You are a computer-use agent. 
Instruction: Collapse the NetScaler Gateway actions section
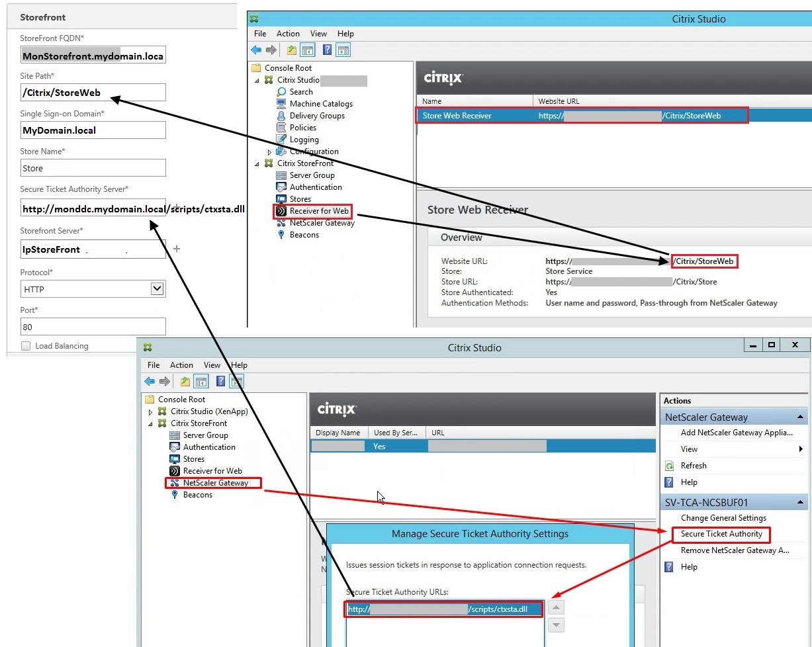(x=800, y=417)
